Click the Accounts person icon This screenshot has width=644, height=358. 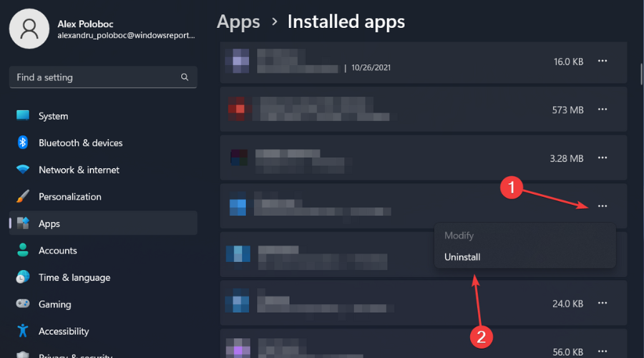23,249
